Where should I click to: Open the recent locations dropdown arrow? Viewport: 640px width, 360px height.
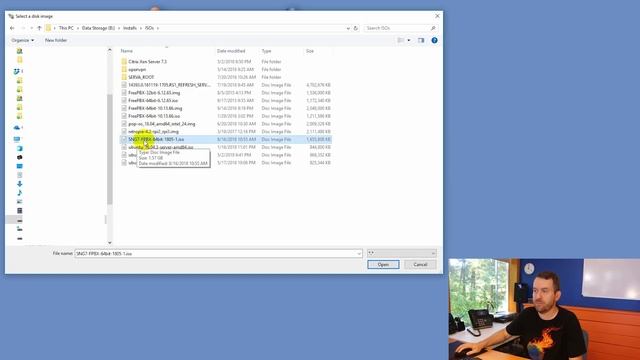click(31, 28)
